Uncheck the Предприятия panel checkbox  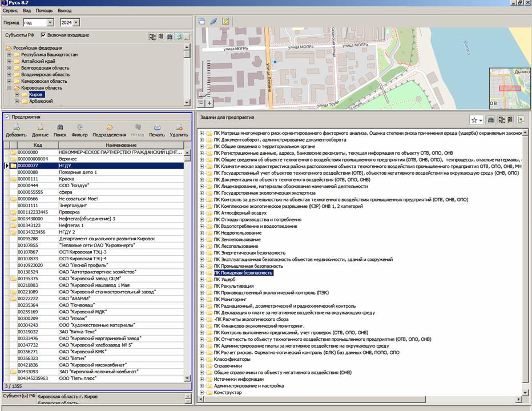(7, 117)
